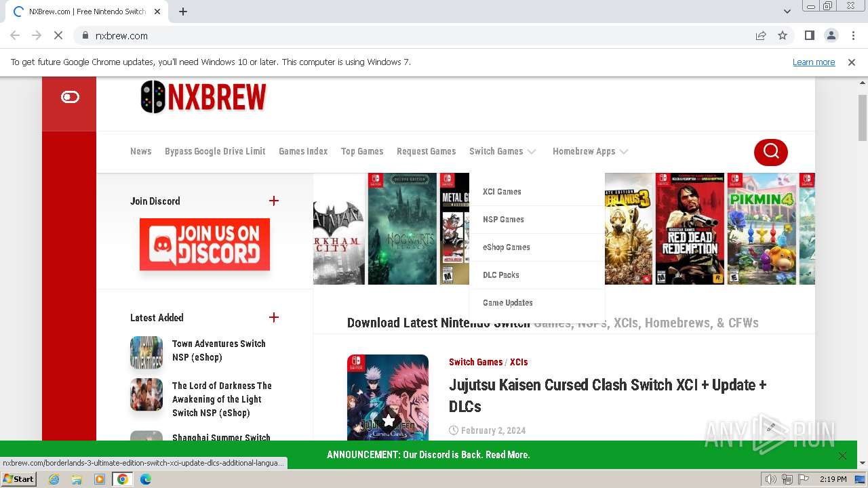Click the site lock icon

[85, 35]
